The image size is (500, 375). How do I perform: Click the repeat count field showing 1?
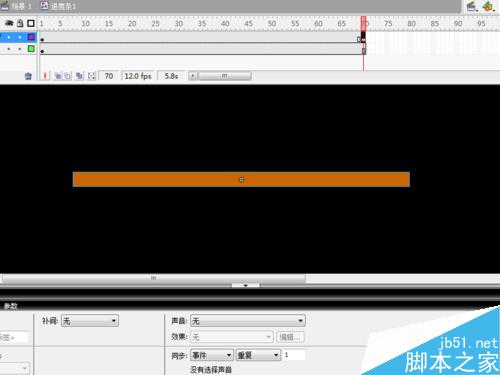(294, 355)
